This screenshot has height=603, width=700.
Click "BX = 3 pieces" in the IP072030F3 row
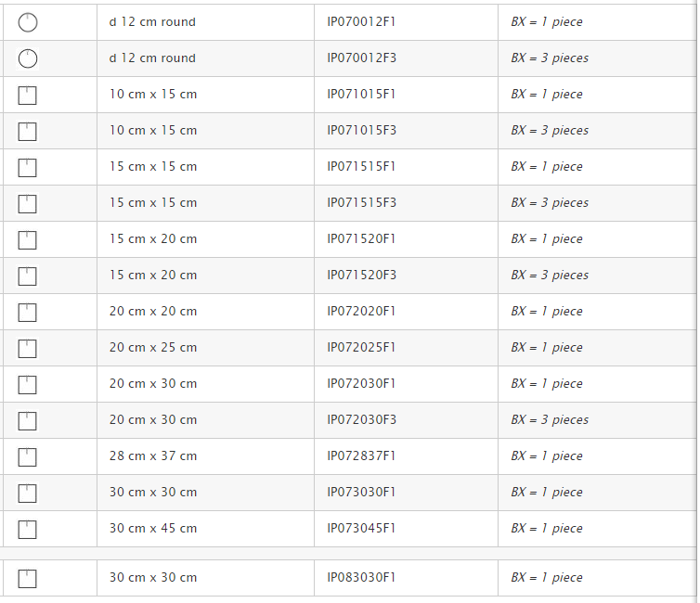(550, 420)
